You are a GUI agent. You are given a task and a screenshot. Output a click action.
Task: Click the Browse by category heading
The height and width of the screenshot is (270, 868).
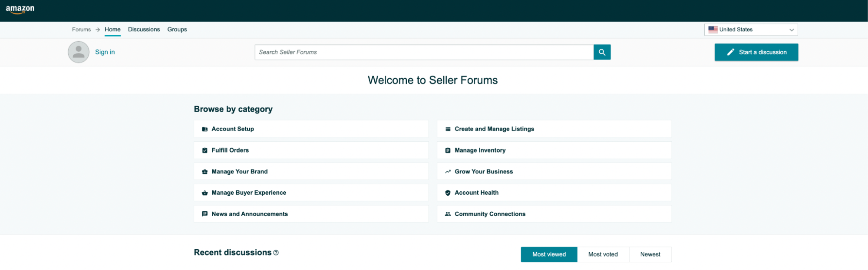[233, 109]
